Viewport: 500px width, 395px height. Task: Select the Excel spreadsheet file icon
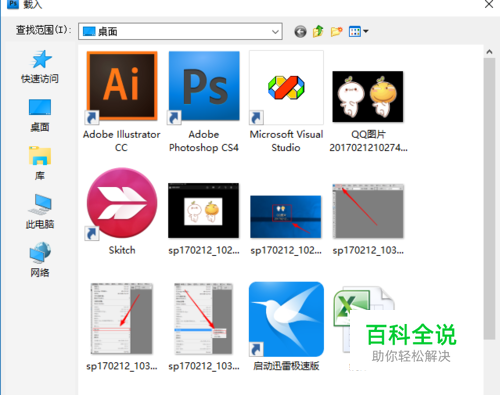click(x=363, y=320)
